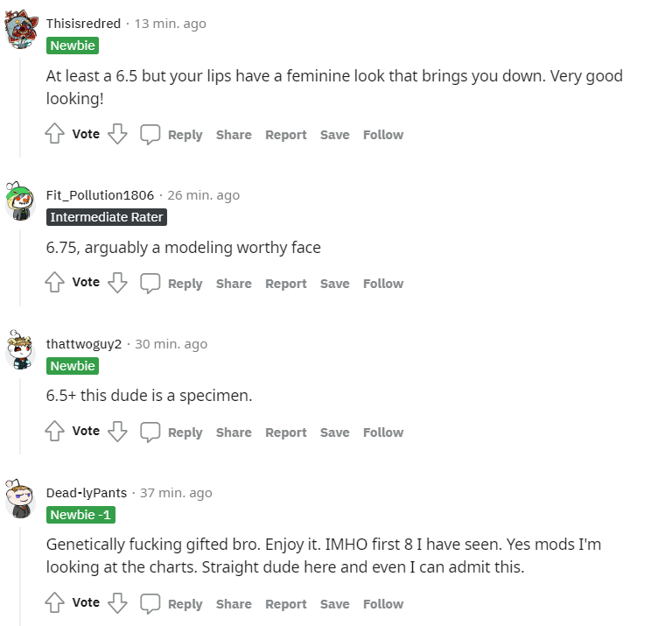Viewport: 672px width, 626px height.
Task: Downvote the thattwoguy2 comment
Action: point(117,432)
